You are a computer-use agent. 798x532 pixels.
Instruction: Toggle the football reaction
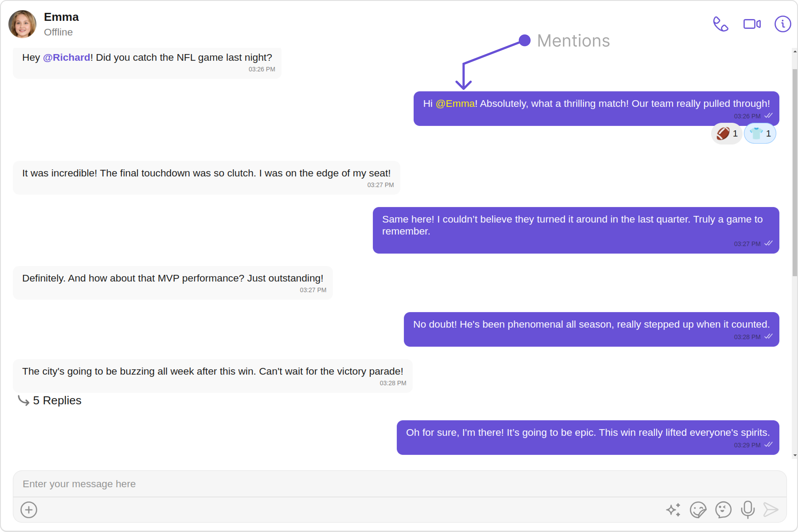click(726, 134)
